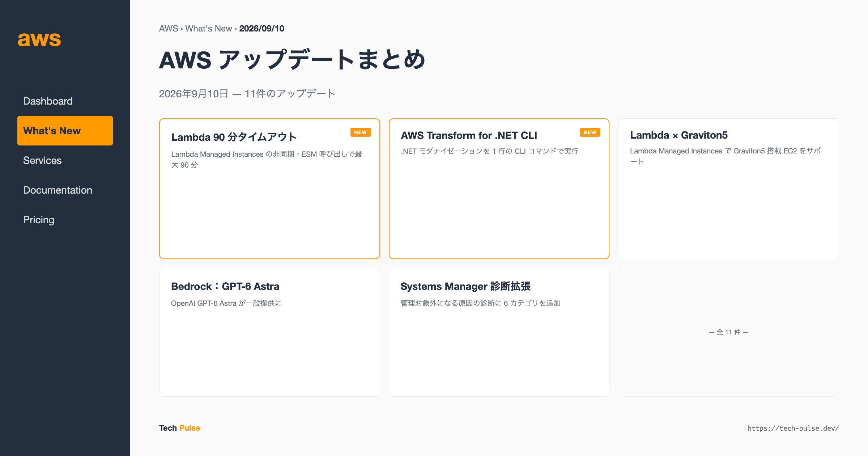The width and height of the screenshot is (868, 456).
Task: Select the 2026/09/10 breadcrumb entry
Action: 262,29
